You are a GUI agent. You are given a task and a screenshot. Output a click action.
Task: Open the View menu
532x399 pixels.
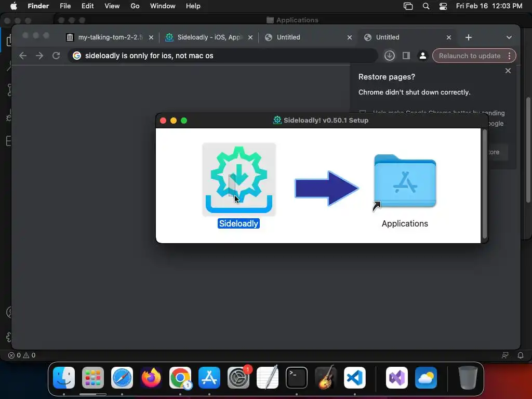(112, 6)
